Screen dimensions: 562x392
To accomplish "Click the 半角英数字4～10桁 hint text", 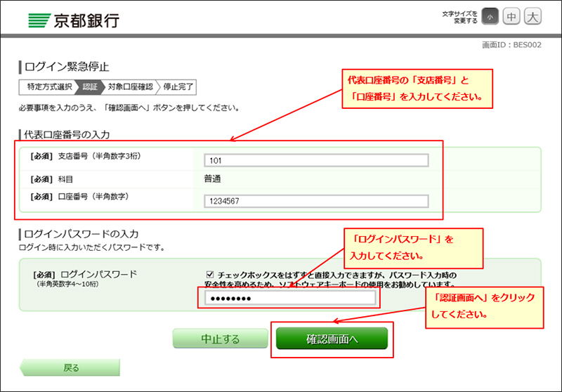I will (x=67, y=284).
